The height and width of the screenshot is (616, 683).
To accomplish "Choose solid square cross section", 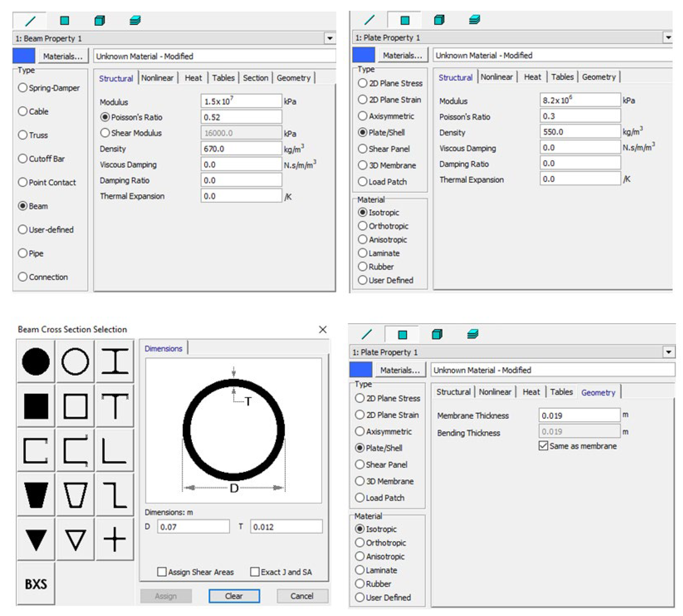I will point(35,406).
